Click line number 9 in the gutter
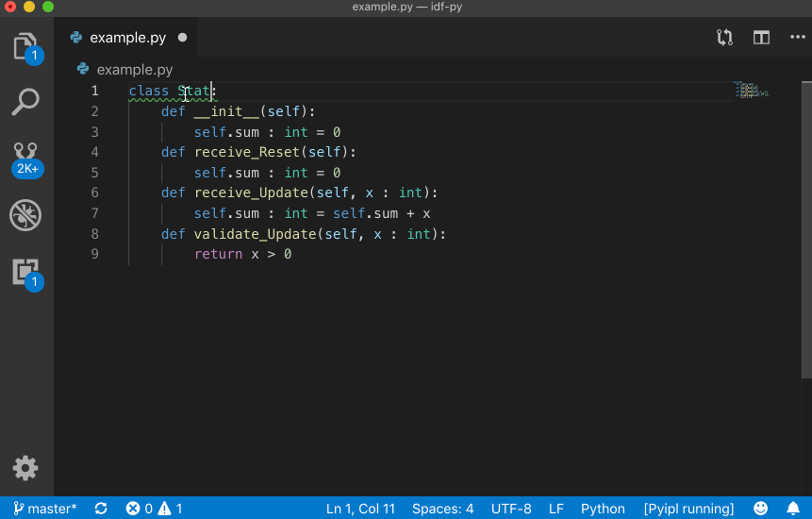The image size is (812, 519). pyautogui.click(x=94, y=254)
